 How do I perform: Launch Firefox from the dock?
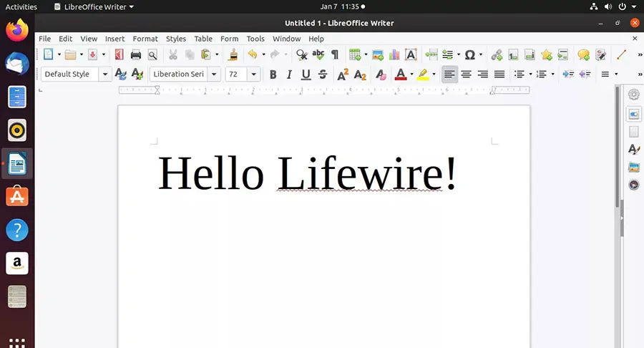[x=17, y=30]
